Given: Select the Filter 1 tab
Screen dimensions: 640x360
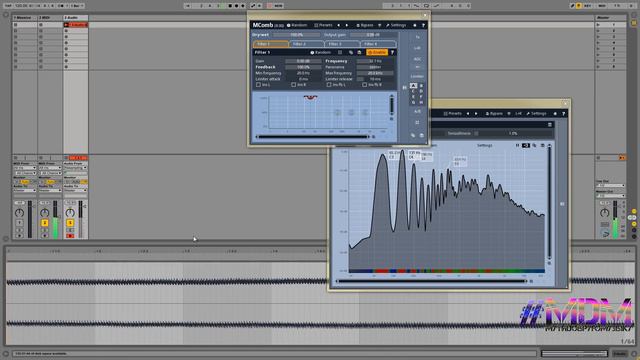Looking at the screenshot, I should point(271,44).
